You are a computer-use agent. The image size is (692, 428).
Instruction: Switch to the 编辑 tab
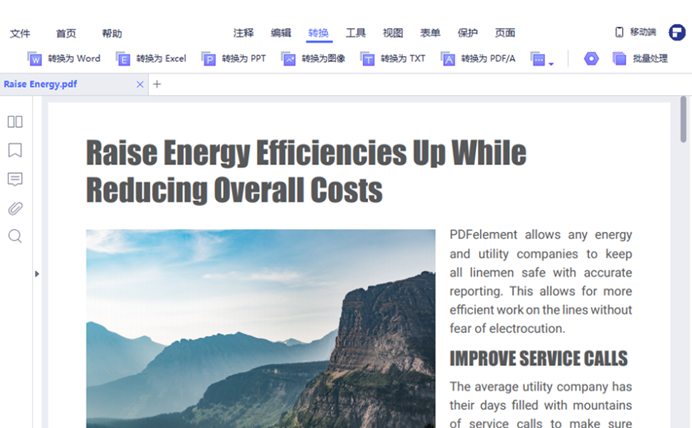pyautogui.click(x=281, y=33)
